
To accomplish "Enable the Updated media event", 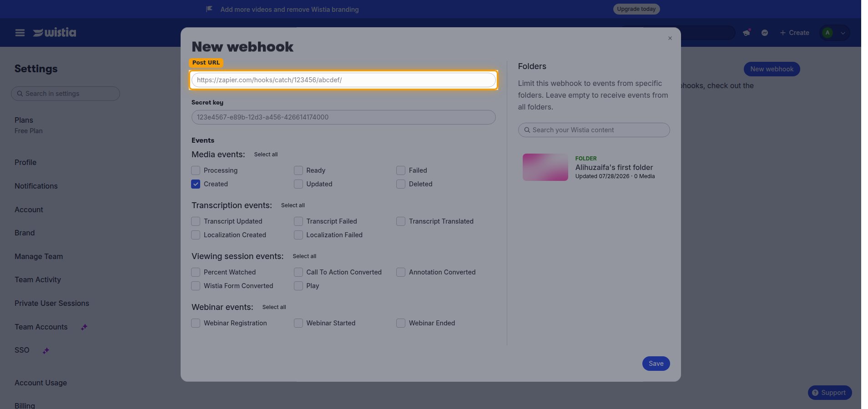I will point(298,184).
